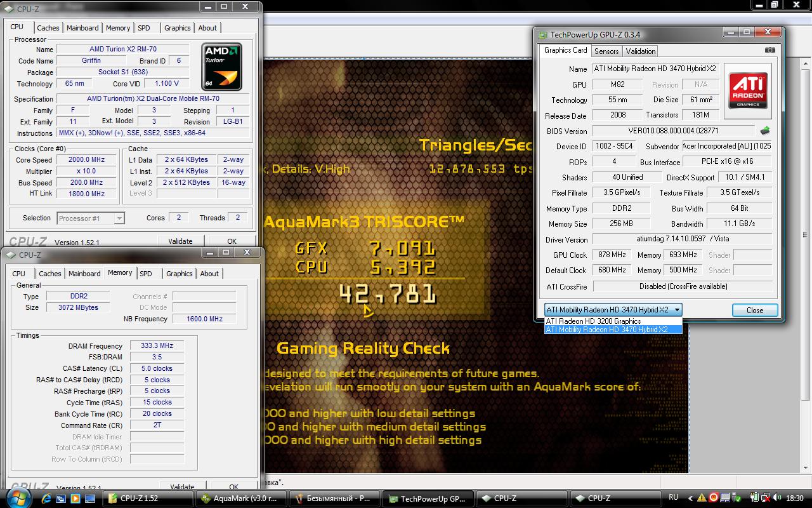Click Validate button in upper CPU-Z window
Viewport: 812px width, 508px height.
click(x=180, y=241)
